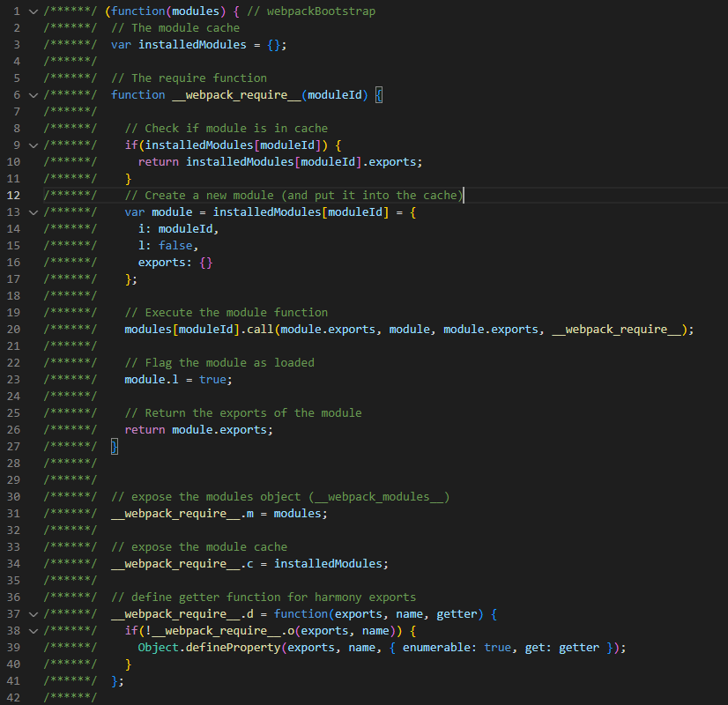
Task: Click '// Check if module is in cache' comment
Action: click(227, 129)
